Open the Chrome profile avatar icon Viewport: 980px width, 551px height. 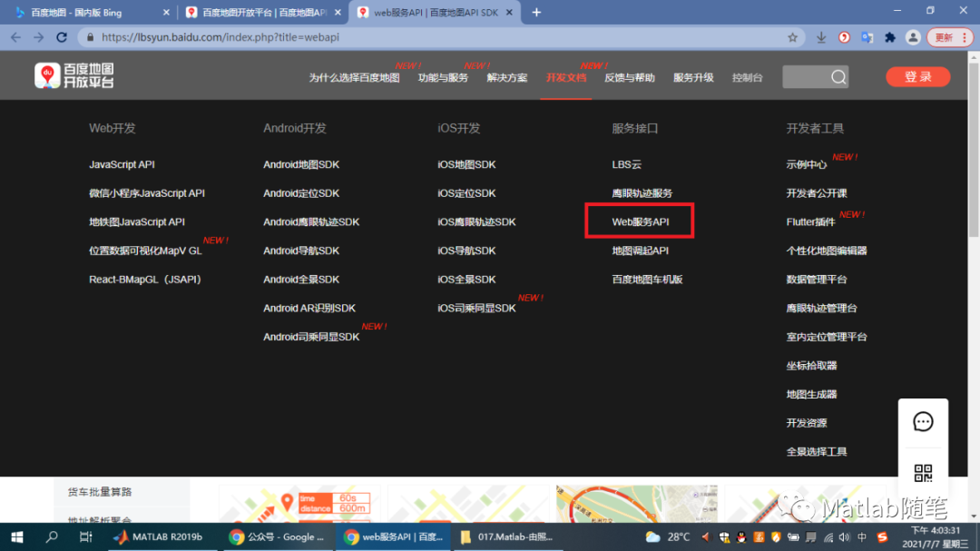[913, 37]
